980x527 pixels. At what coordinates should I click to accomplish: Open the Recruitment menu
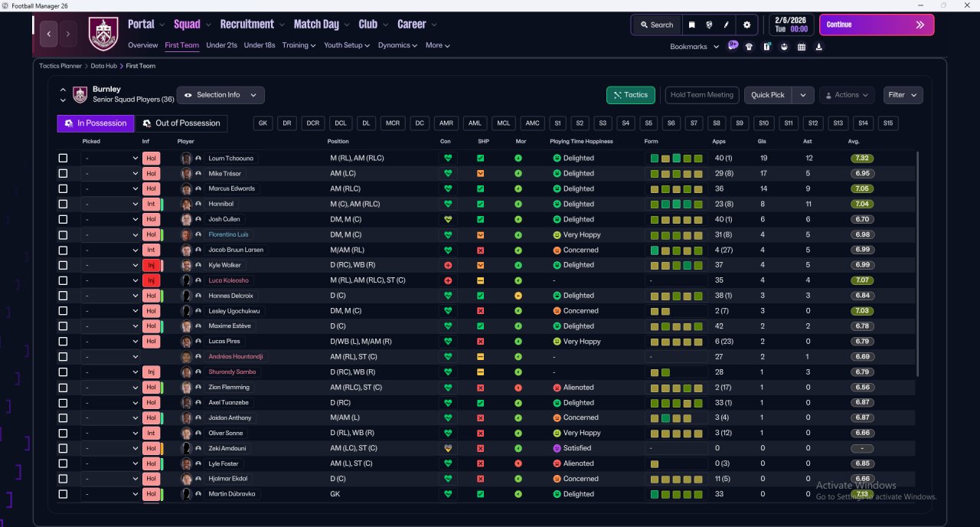pyautogui.click(x=252, y=25)
